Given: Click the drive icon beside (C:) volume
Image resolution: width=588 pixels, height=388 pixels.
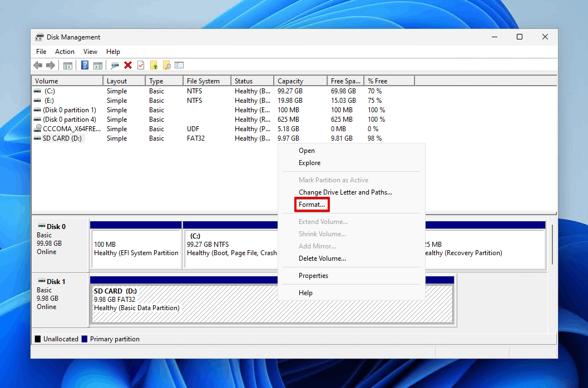Looking at the screenshot, I should 37,91.
